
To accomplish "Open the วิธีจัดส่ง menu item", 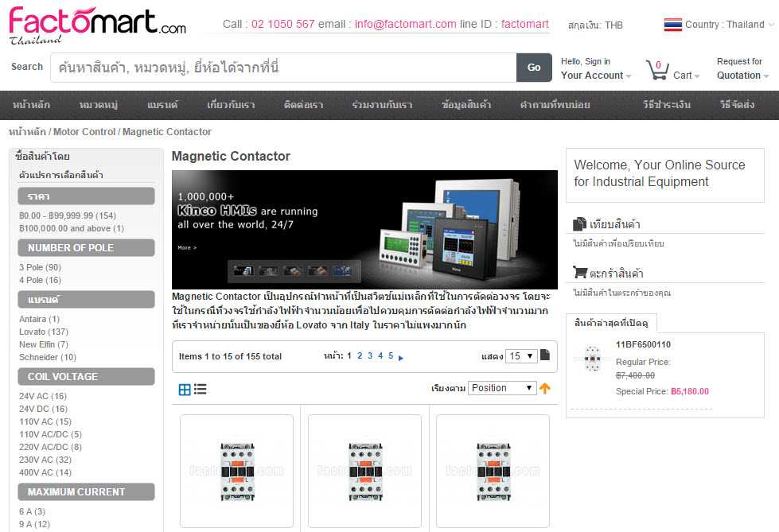I will pyautogui.click(x=737, y=105).
